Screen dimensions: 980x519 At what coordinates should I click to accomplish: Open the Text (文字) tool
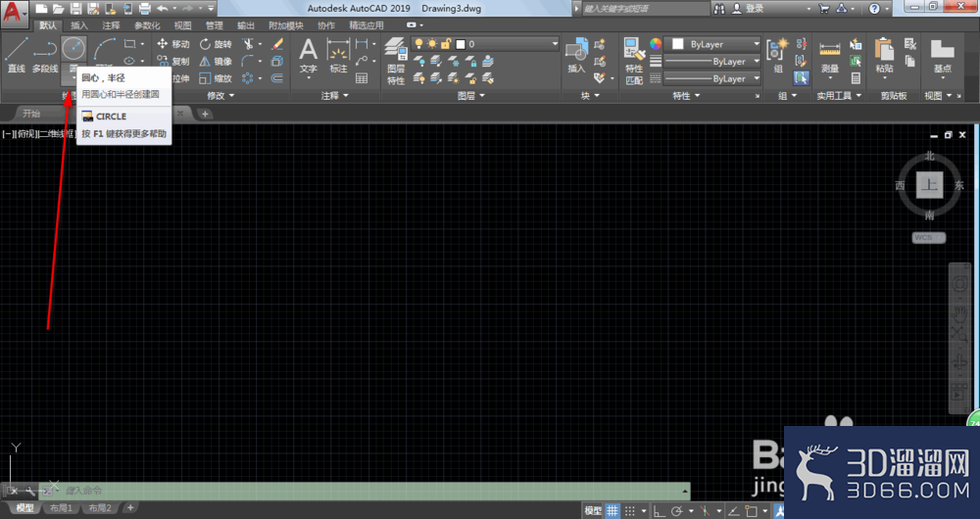308,55
